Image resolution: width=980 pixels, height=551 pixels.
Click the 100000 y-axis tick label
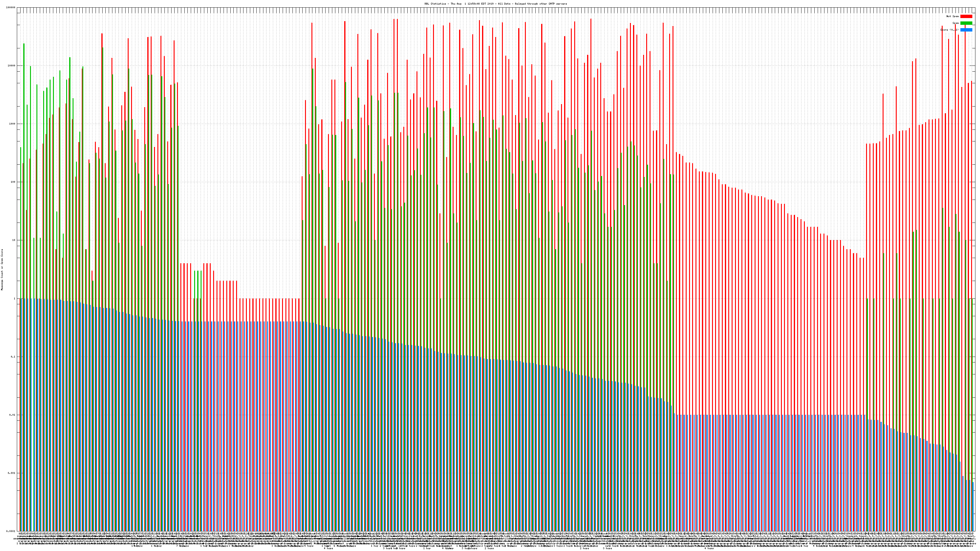tap(11, 8)
